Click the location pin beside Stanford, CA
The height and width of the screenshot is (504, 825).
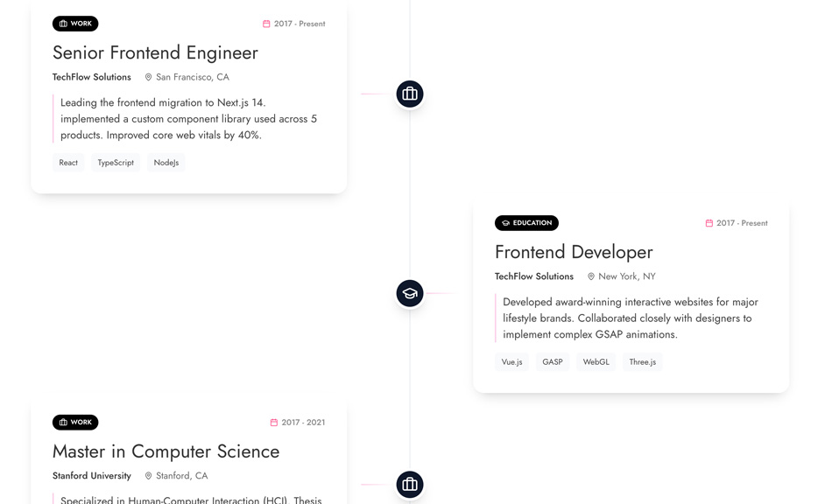coord(148,476)
